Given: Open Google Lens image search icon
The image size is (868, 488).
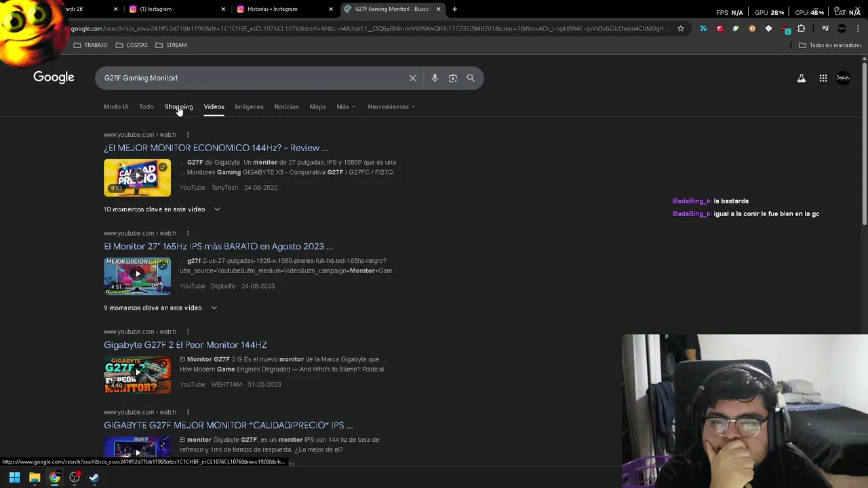Looking at the screenshot, I should [453, 78].
